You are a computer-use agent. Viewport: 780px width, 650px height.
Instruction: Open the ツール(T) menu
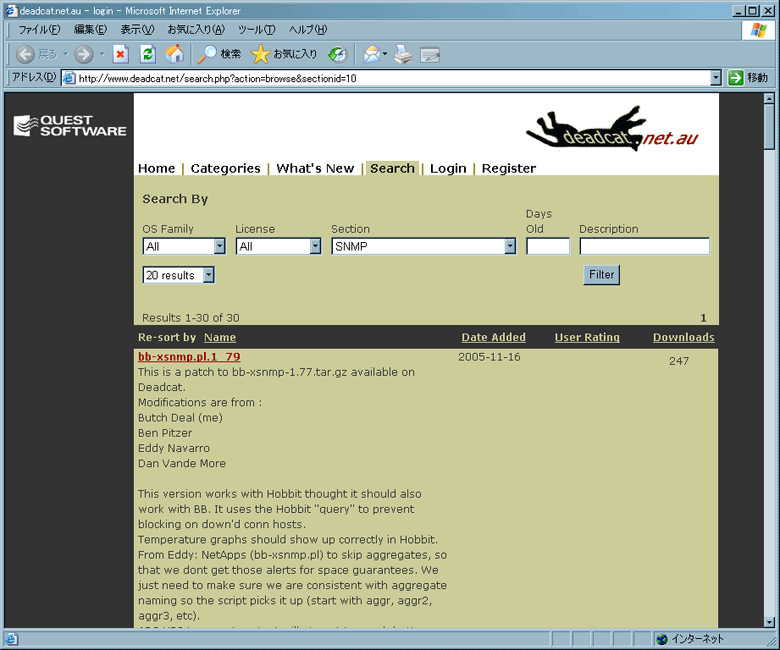257,30
